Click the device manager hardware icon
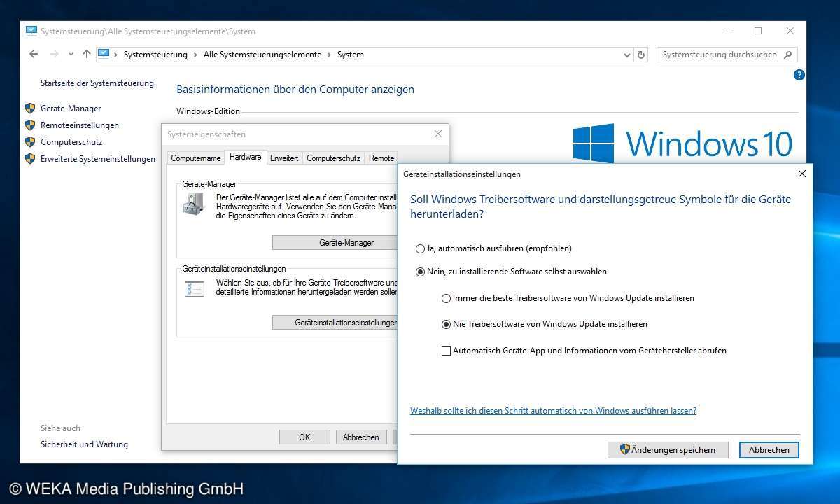Screen dimensions: 840x504 194,204
